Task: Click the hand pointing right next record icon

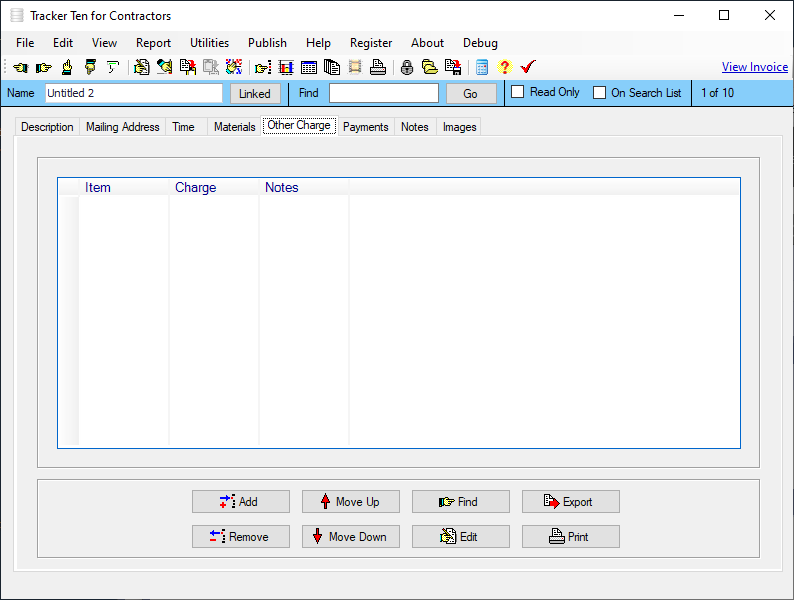Action: click(44, 67)
